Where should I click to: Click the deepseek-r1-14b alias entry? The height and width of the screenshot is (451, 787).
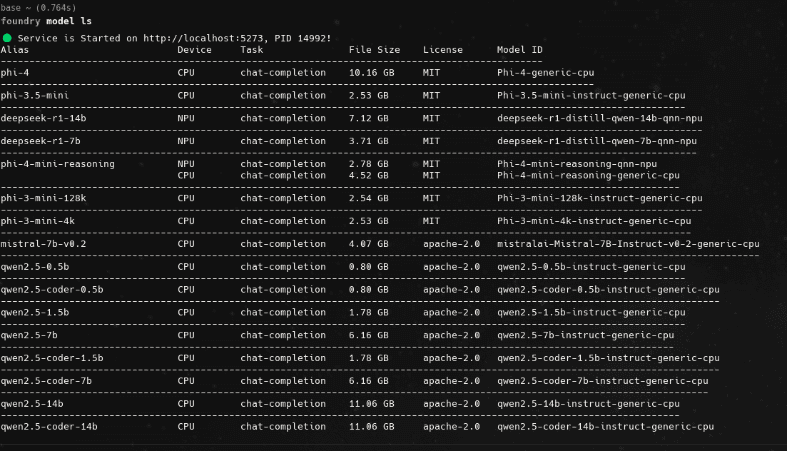[x=43, y=118]
